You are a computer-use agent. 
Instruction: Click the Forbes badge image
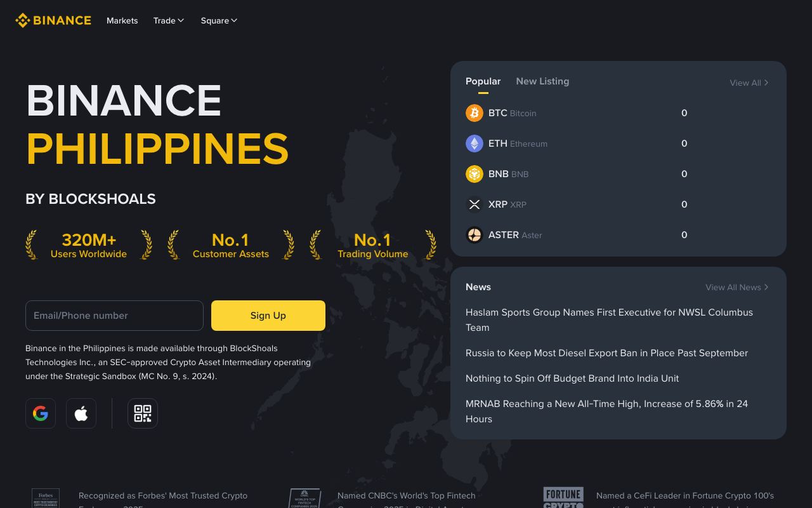coord(46,498)
